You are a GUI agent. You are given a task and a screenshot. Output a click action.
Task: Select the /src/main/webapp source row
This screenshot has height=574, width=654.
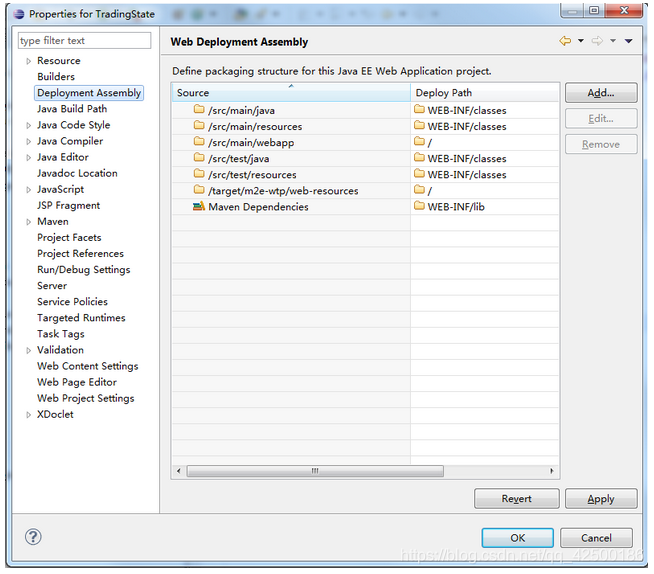tap(291, 142)
